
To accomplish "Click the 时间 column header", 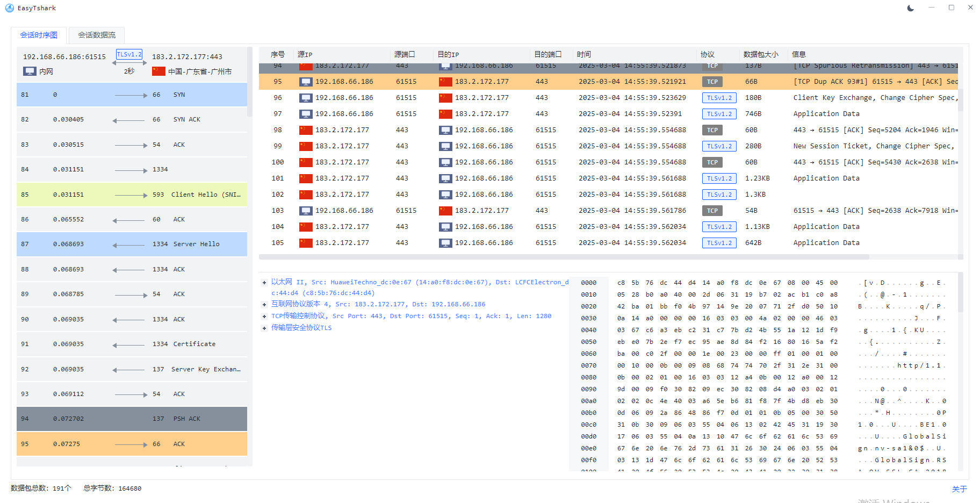I will tap(584, 54).
